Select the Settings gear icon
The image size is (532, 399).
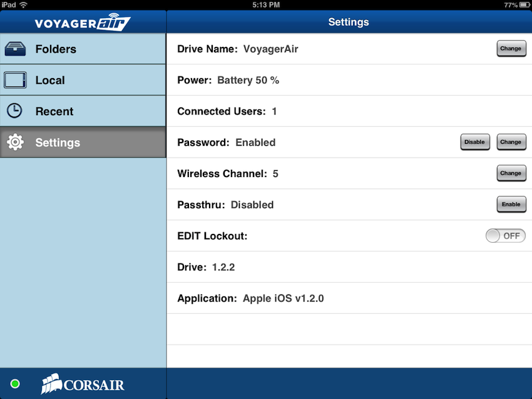coord(15,142)
